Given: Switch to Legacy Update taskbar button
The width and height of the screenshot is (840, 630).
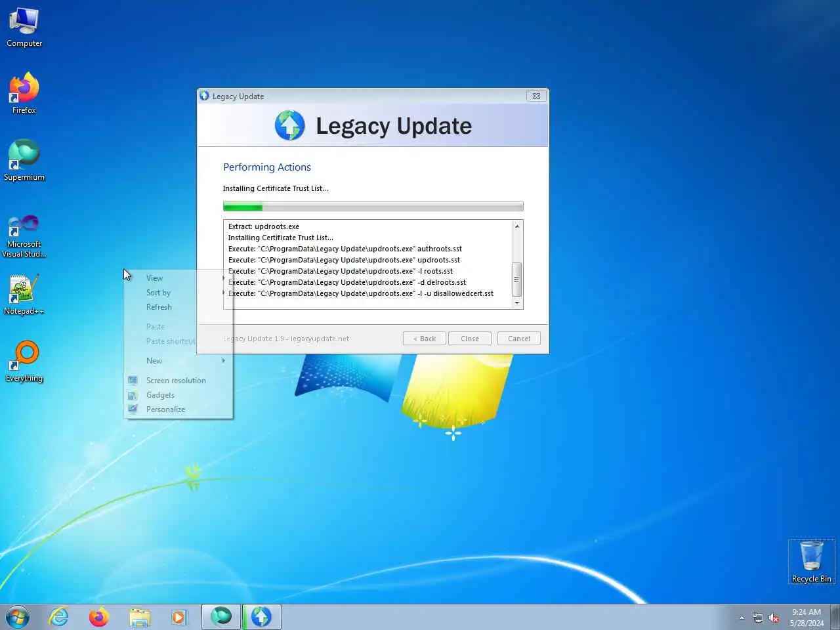Looking at the screenshot, I should click(262, 617).
